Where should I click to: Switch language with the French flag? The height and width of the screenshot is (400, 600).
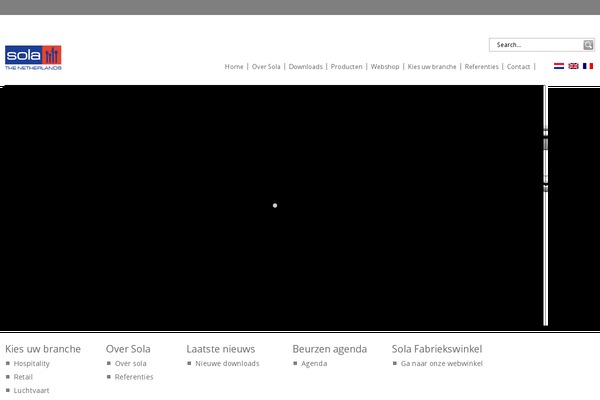tap(588, 66)
